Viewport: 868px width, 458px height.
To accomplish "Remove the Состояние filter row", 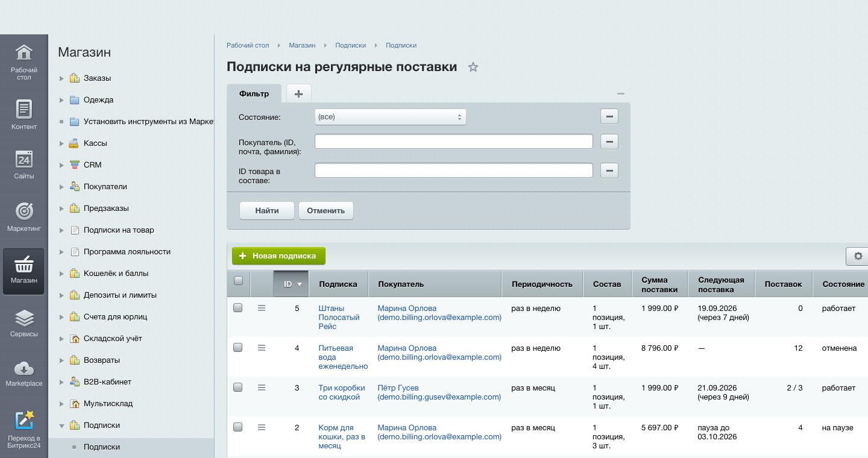I will (609, 117).
